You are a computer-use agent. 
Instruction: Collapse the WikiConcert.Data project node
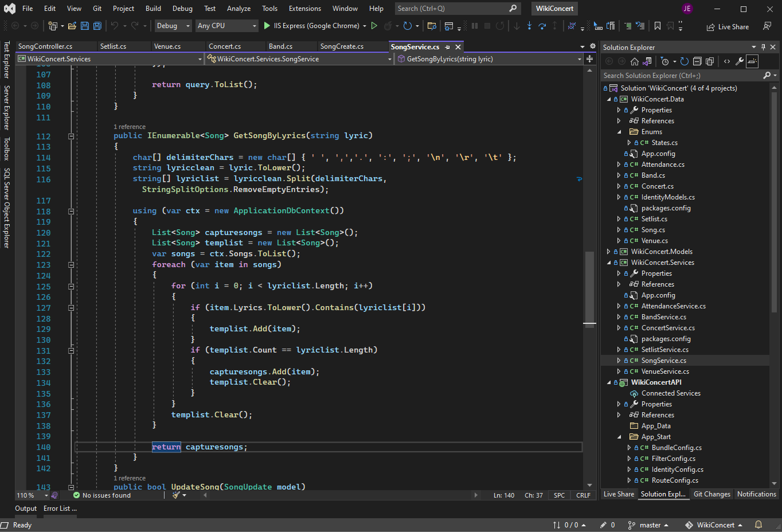click(609, 99)
